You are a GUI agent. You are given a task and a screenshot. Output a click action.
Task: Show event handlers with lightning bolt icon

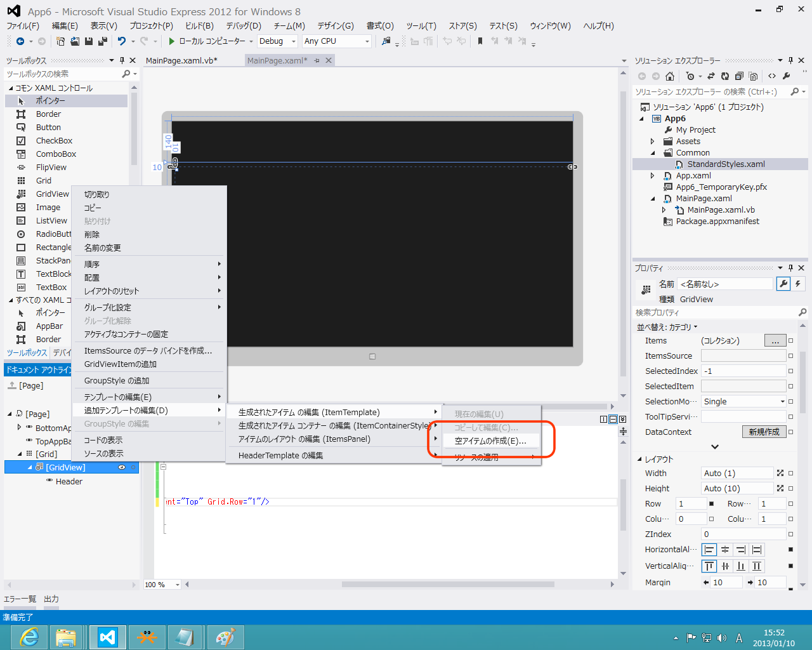coord(798,284)
